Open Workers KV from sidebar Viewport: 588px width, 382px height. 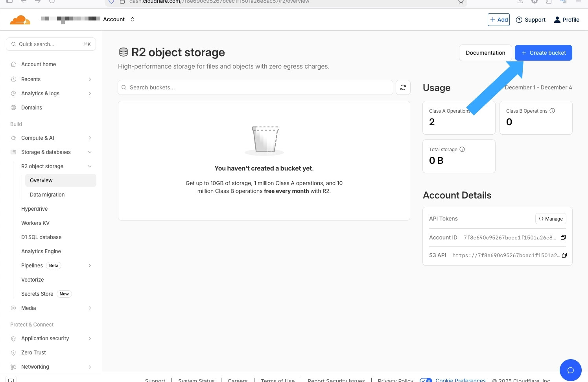pos(35,223)
